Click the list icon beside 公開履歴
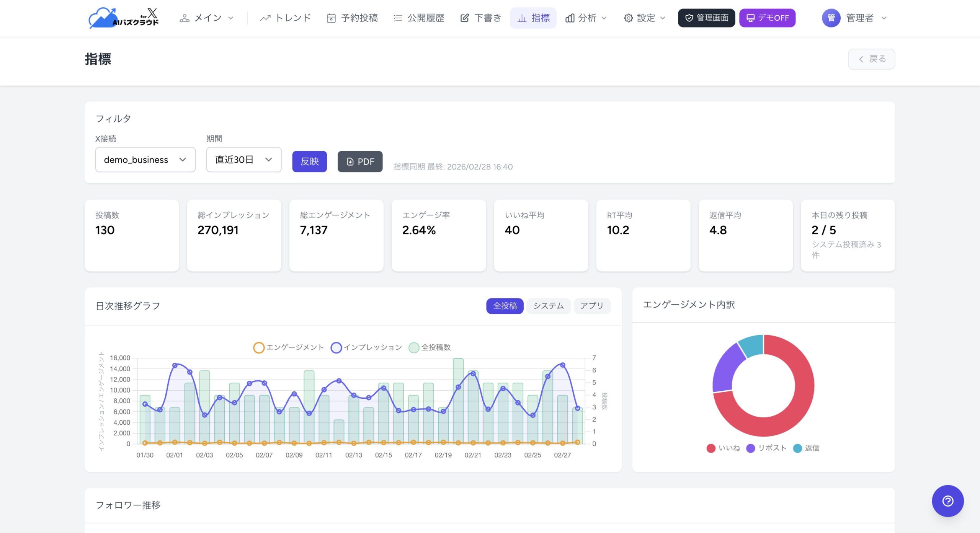 (398, 18)
